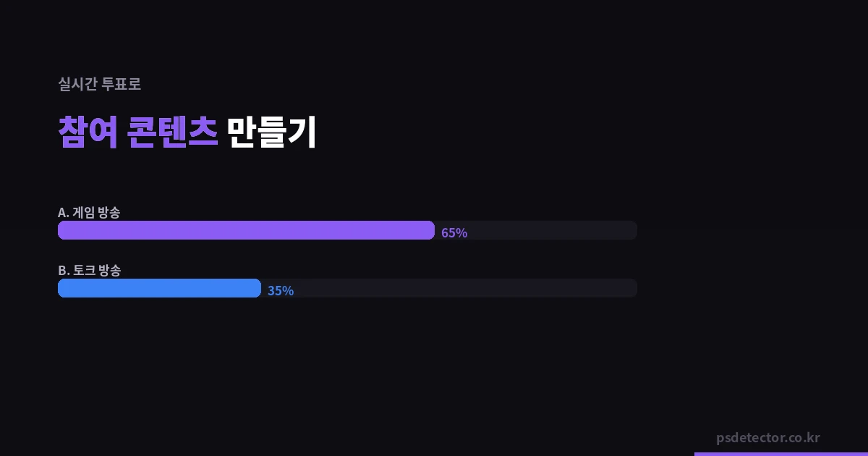The height and width of the screenshot is (456, 868).
Task: Open the psdetector.co.kr link
Action: click(x=767, y=438)
